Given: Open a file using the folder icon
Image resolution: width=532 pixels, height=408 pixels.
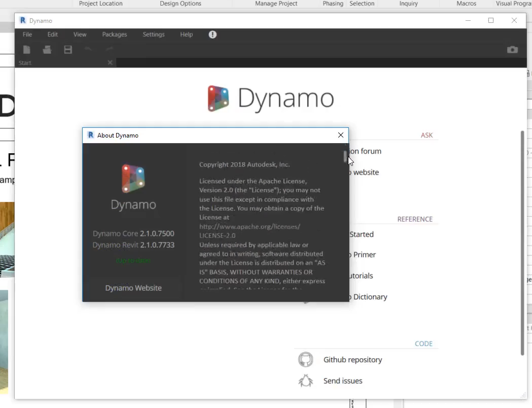Looking at the screenshot, I should [x=47, y=50].
